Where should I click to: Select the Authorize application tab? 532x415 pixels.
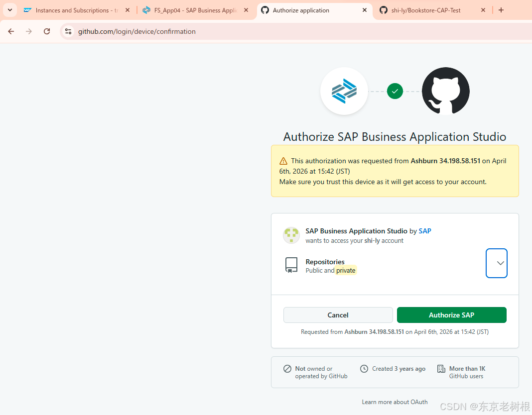(x=314, y=10)
